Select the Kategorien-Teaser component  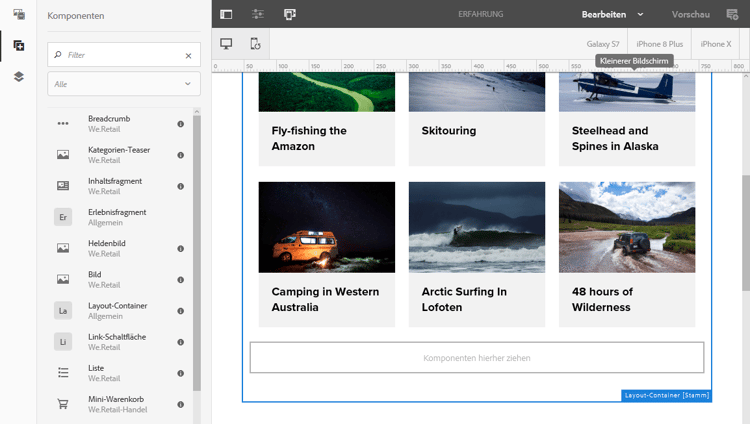[120, 155]
